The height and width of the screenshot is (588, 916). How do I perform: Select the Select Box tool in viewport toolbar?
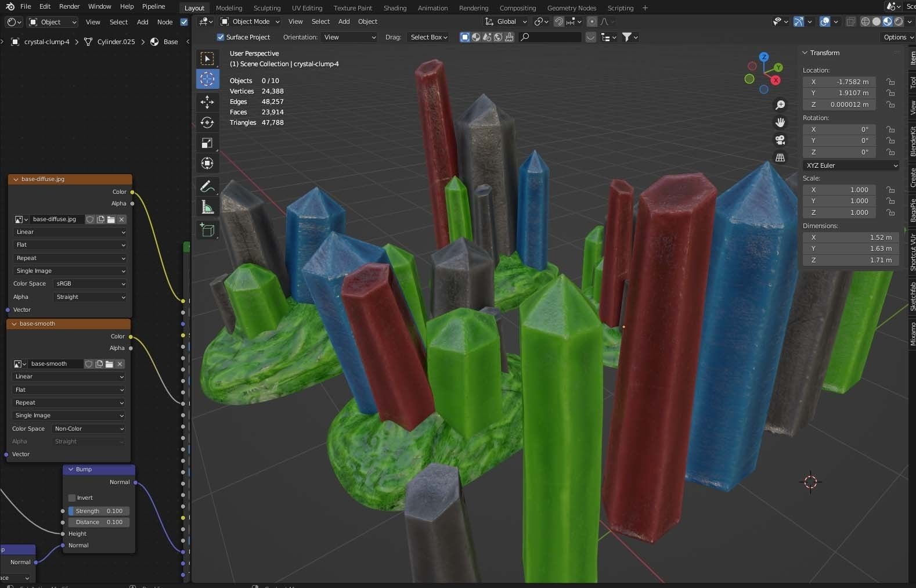pos(207,59)
